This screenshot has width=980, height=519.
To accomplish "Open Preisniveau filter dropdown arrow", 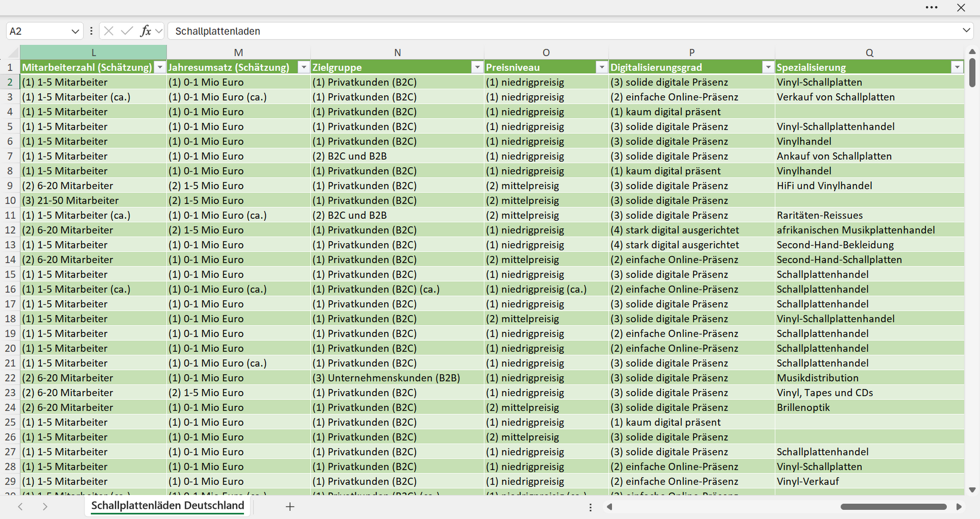I will pos(602,67).
